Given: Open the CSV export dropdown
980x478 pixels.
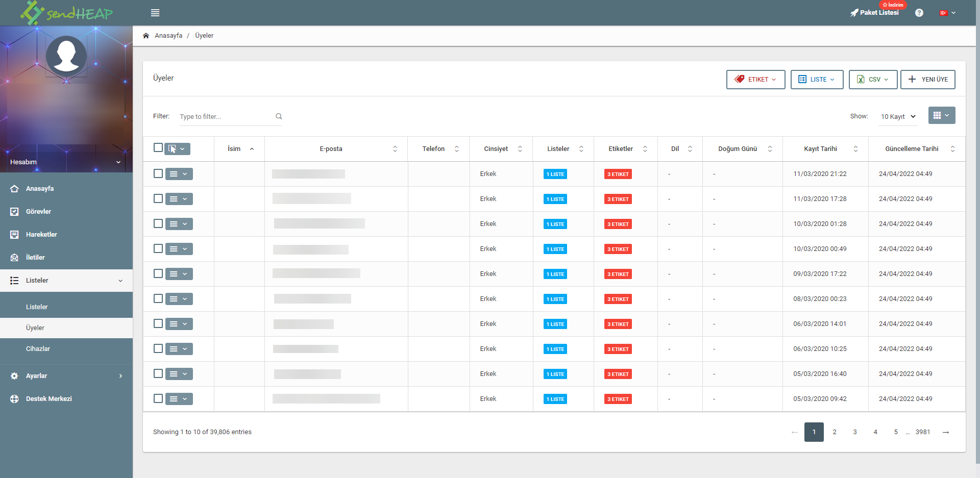Looking at the screenshot, I should (873, 80).
